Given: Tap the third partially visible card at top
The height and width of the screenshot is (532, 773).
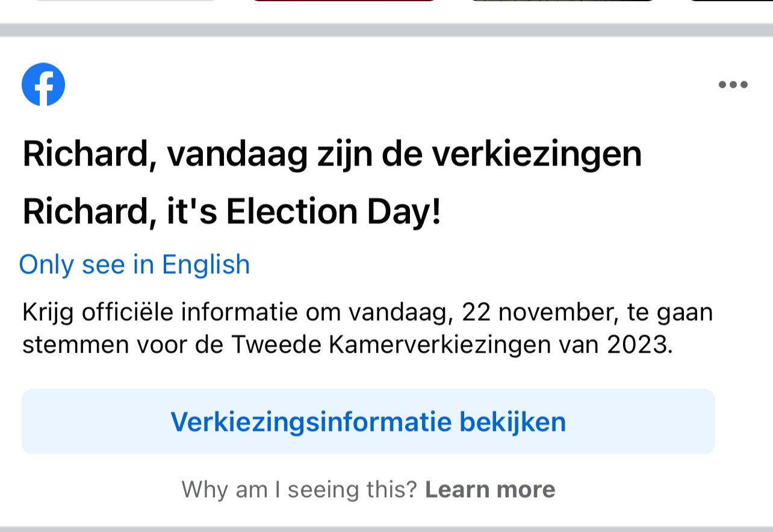Looking at the screenshot, I should (563, 1).
